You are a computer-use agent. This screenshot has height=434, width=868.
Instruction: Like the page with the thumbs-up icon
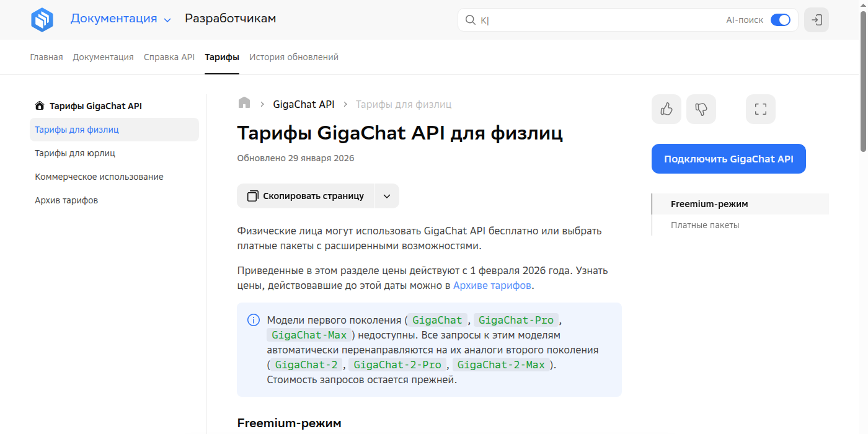(666, 108)
